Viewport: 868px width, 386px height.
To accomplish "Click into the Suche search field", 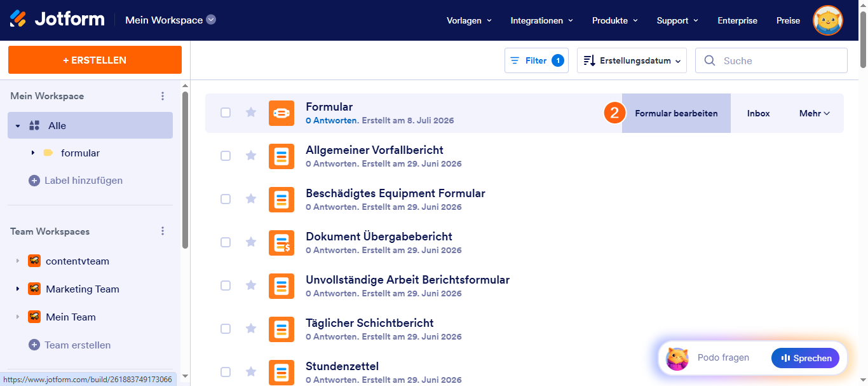I will coord(771,60).
